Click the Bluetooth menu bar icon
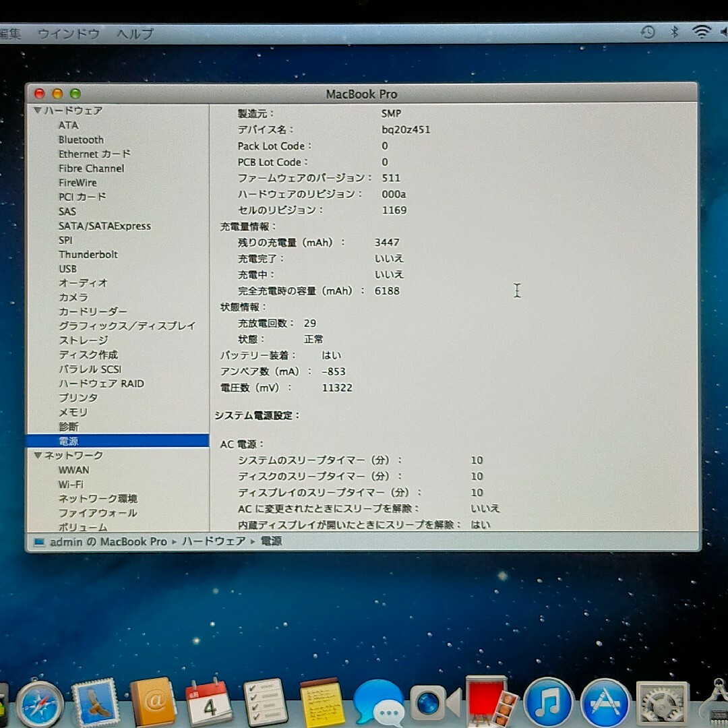The width and height of the screenshot is (728, 728). pyautogui.click(x=675, y=32)
